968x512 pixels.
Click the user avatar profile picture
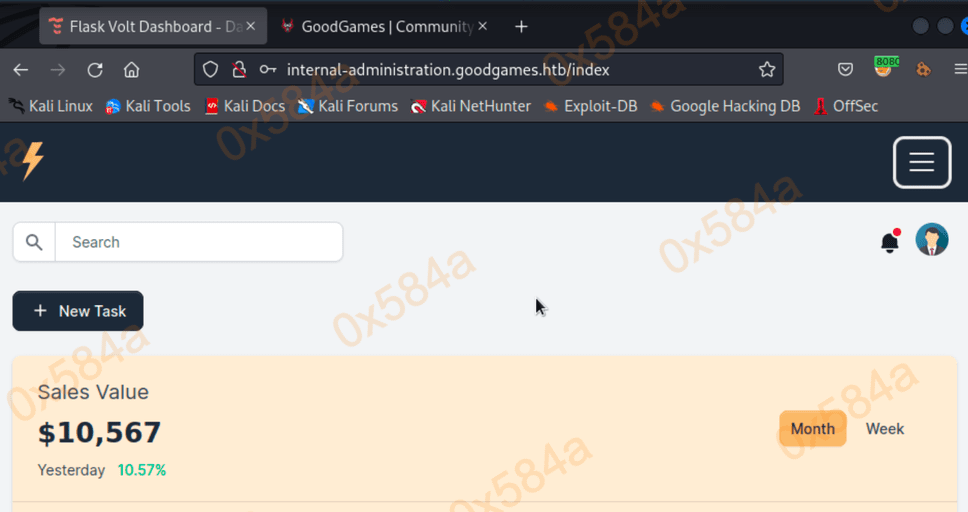(x=932, y=240)
